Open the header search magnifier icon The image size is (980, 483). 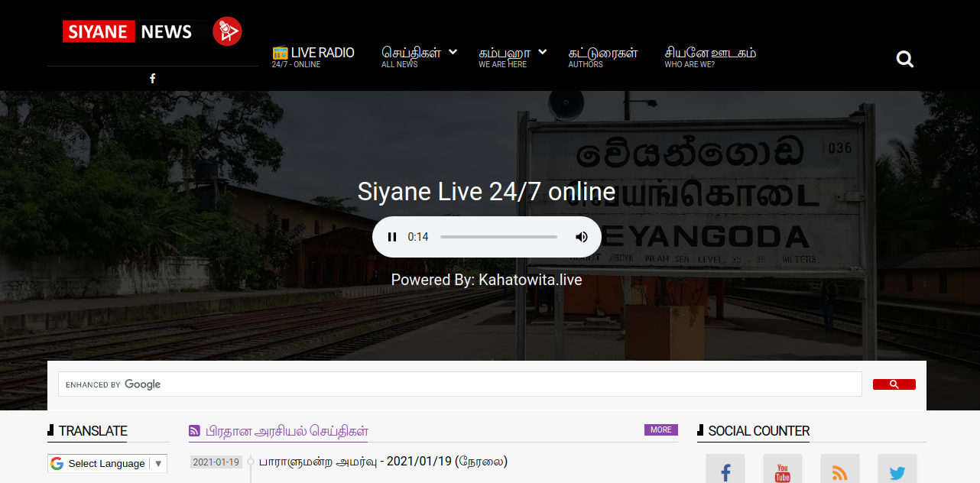coord(905,59)
